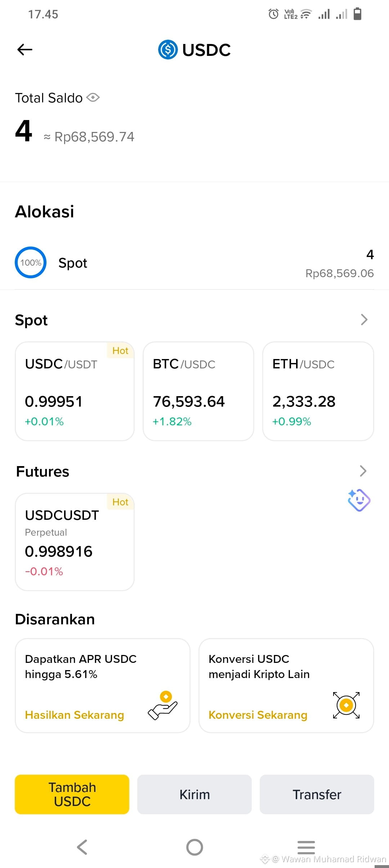Tap the USDC coin logo in header
The height and width of the screenshot is (868, 389).
[x=168, y=50]
